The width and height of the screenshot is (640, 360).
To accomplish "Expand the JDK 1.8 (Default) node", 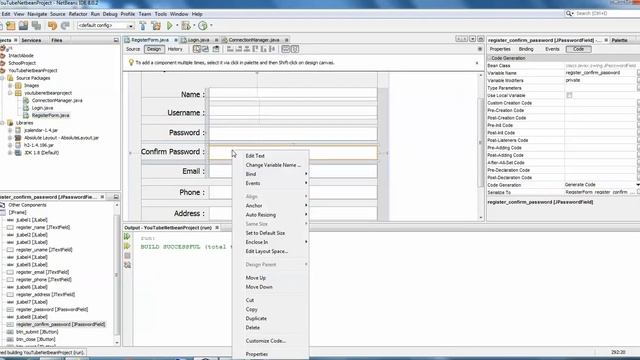I will click(x=10, y=153).
